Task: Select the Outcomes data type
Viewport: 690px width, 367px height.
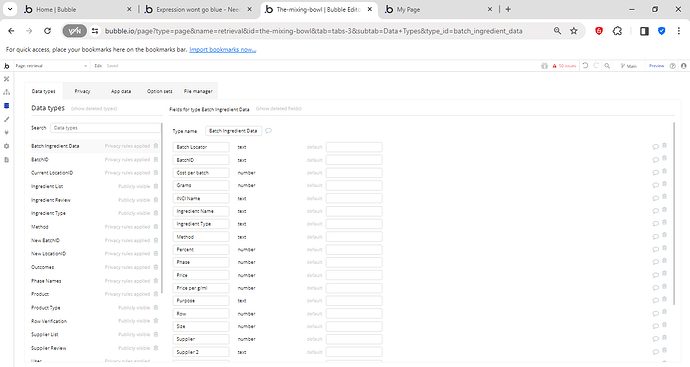Action: tap(42, 268)
